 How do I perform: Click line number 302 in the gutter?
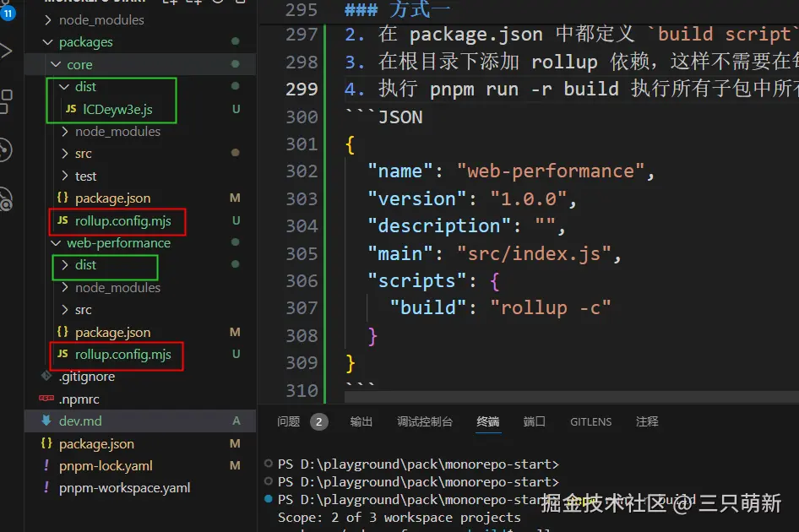pyautogui.click(x=302, y=171)
